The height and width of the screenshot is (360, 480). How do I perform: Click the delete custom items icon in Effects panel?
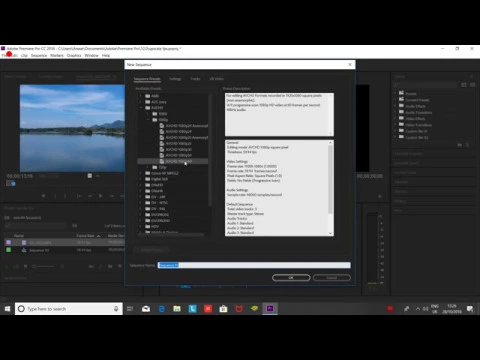pyautogui.click(x=467, y=145)
